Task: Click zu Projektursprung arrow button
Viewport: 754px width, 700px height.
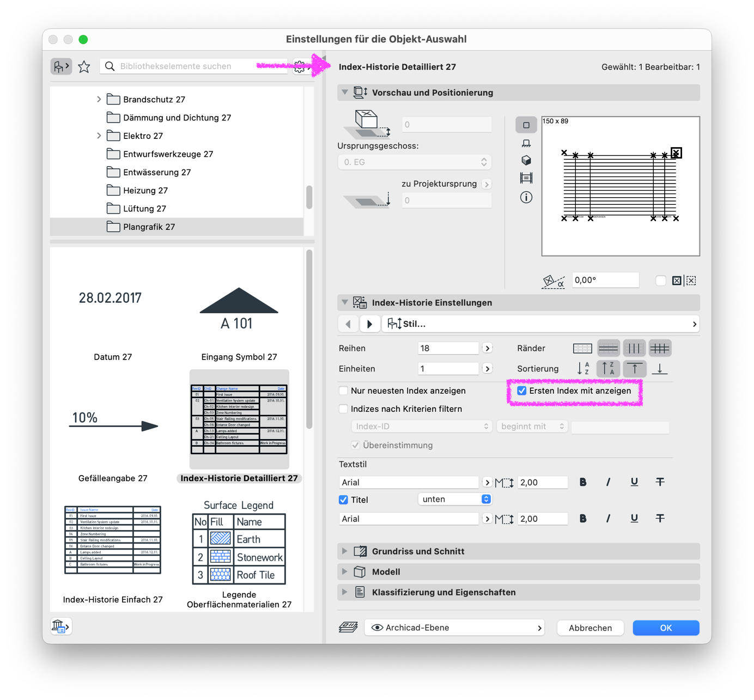Action: click(487, 184)
